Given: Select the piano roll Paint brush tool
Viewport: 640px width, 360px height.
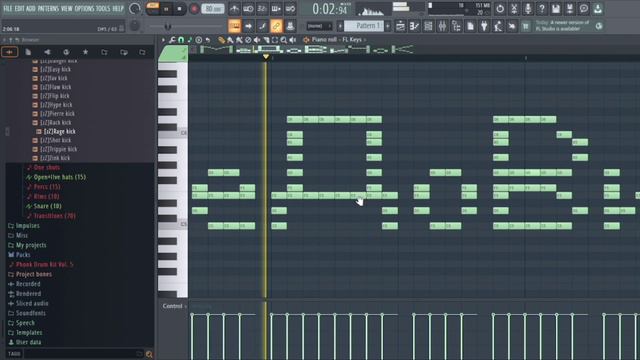Looking at the screenshot, I should click(230, 40).
